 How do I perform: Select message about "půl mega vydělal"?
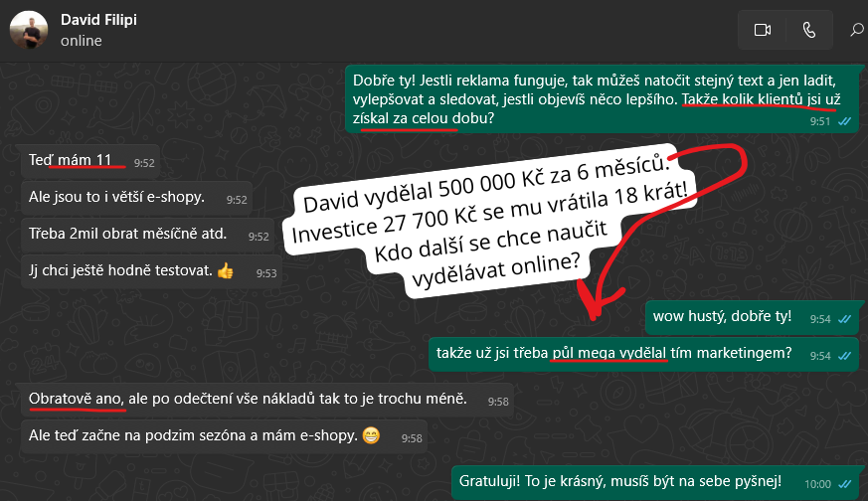(x=644, y=354)
